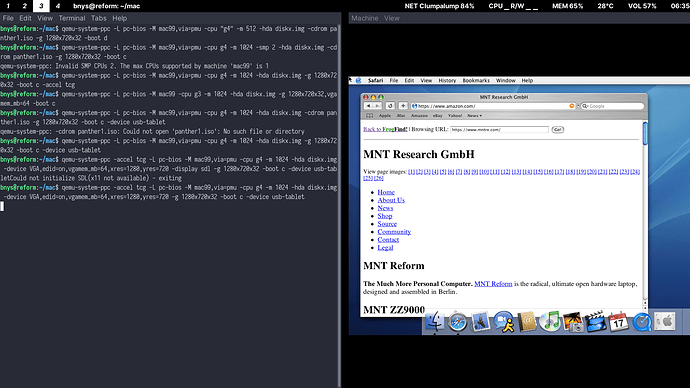Screen dimensions: 690x388
Task: Show all bookmarks book icon
Action: click(x=370, y=116)
